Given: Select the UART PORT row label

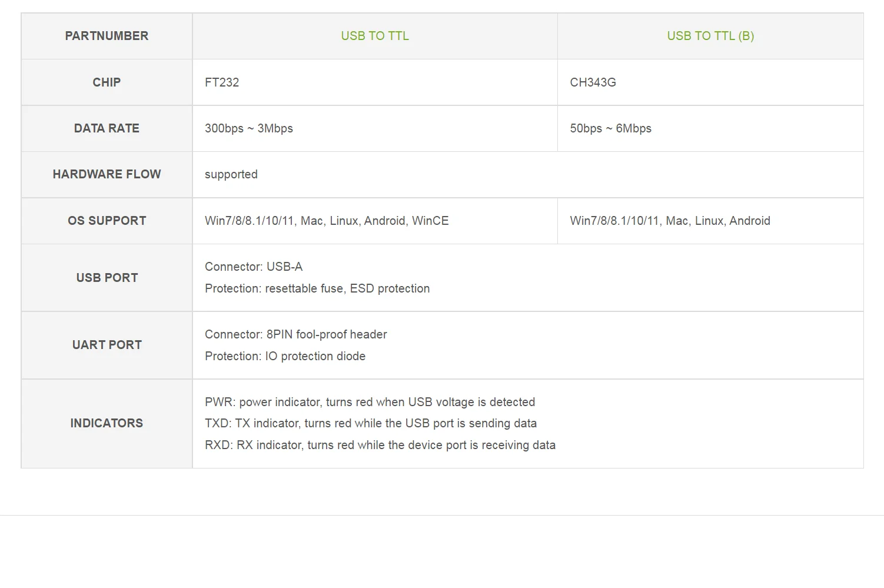Looking at the screenshot, I should pyautogui.click(x=107, y=345).
